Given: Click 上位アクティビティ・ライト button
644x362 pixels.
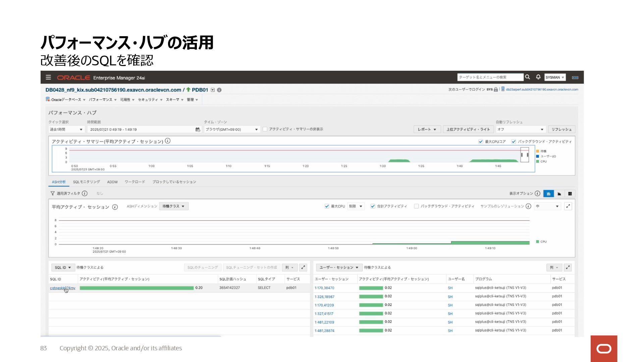Looking at the screenshot, I should pyautogui.click(x=468, y=129).
